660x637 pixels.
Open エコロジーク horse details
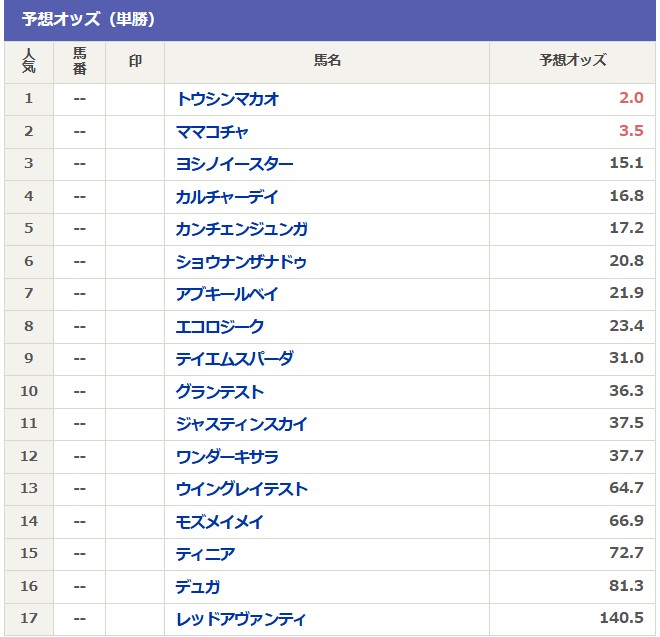click(220, 326)
